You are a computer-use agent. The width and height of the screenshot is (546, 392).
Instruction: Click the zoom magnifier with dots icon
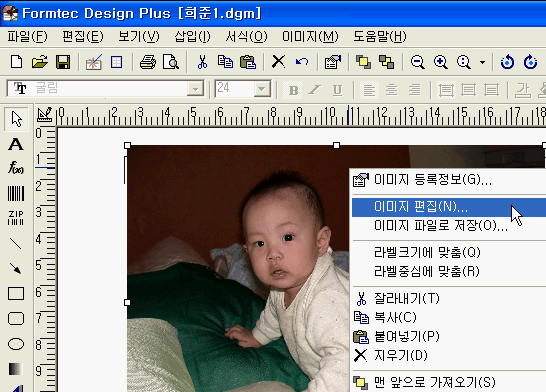pos(464,62)
